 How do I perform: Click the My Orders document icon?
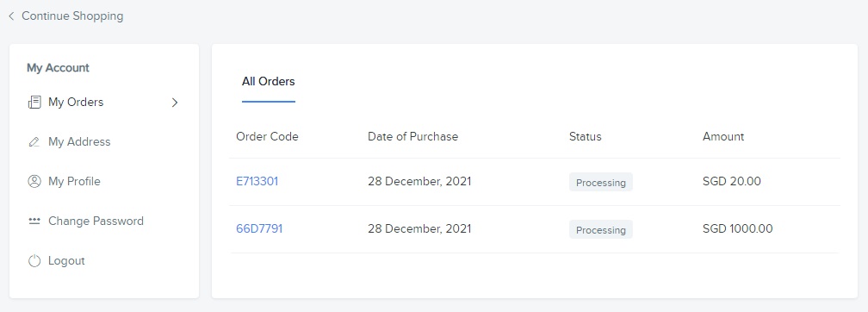coord(34,102)
